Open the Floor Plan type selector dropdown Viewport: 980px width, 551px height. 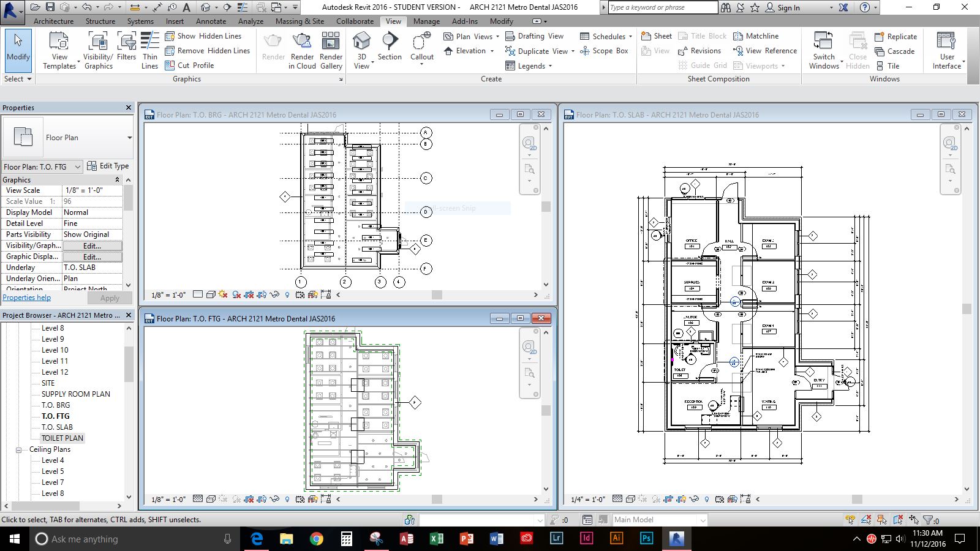click(129, 138)
